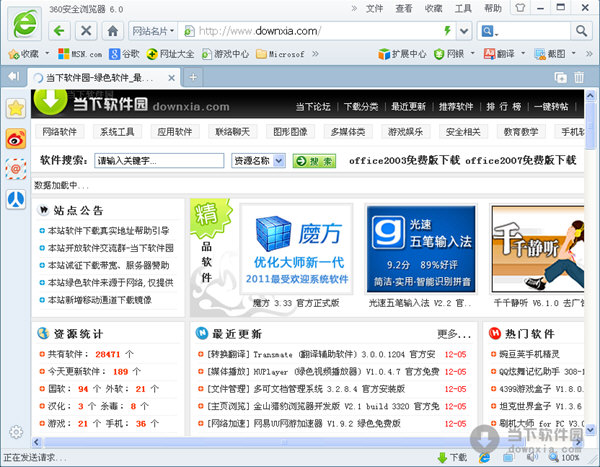Expand the 网站名片 dropdown
The image size is (600, 467).
click(x=153, y=31)
